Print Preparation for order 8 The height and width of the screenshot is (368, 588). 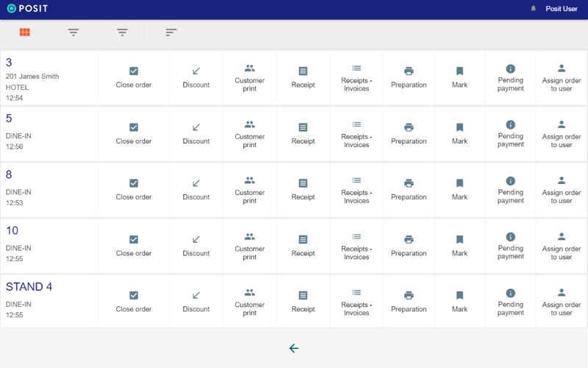[x=409, y=190]
